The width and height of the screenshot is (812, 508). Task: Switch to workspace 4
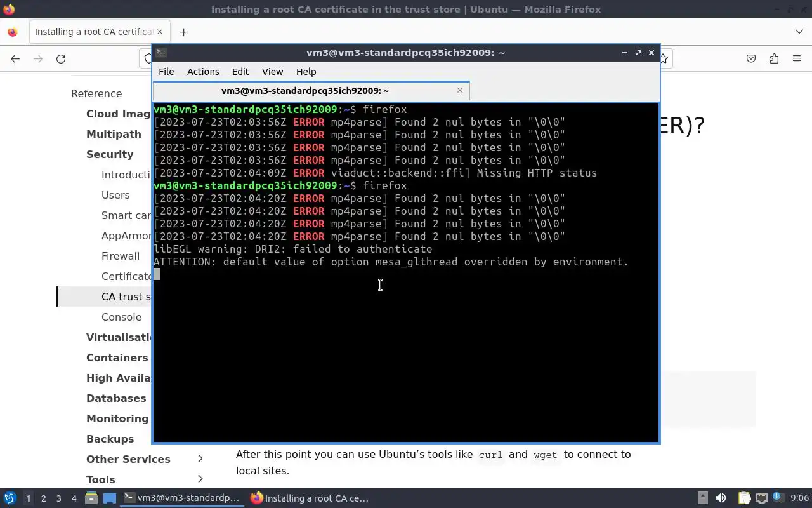pos(74,498)
